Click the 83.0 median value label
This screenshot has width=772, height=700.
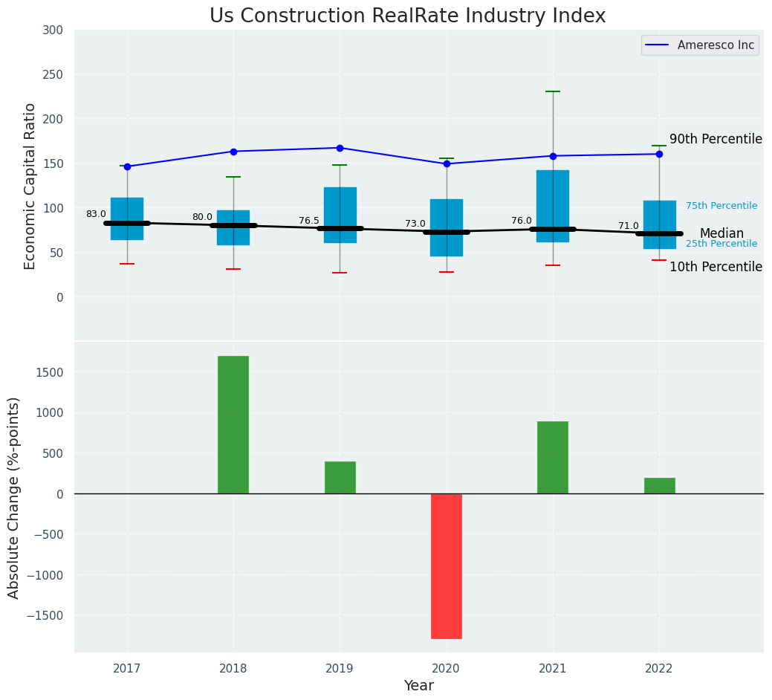tap(96, 214)
